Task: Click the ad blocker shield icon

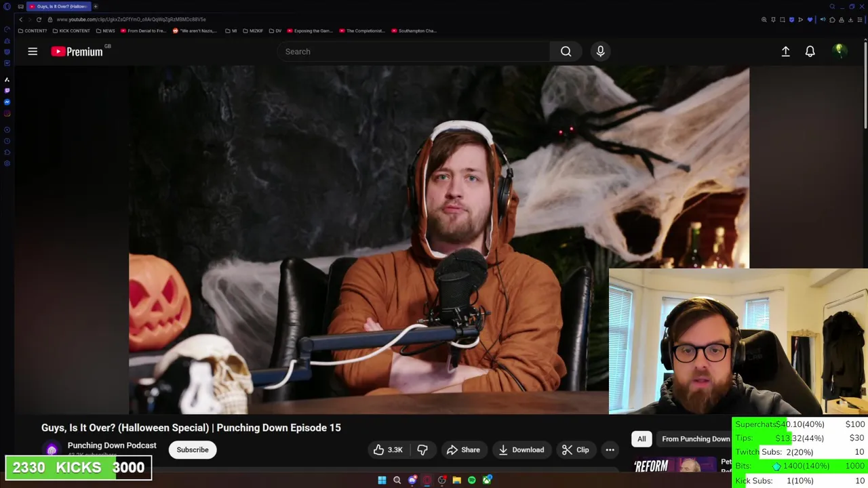Action: [x=791, y=20]
